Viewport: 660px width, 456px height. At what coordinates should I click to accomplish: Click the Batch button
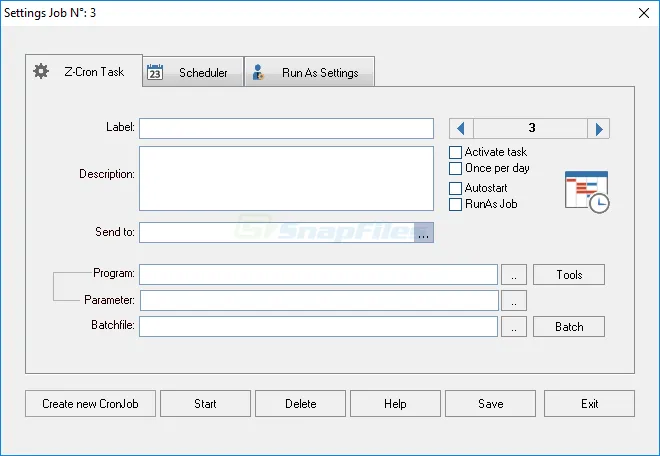569,327
